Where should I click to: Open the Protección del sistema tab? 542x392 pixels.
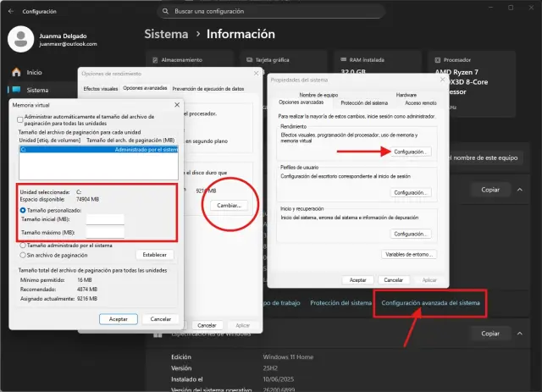(x=363, y=103)
